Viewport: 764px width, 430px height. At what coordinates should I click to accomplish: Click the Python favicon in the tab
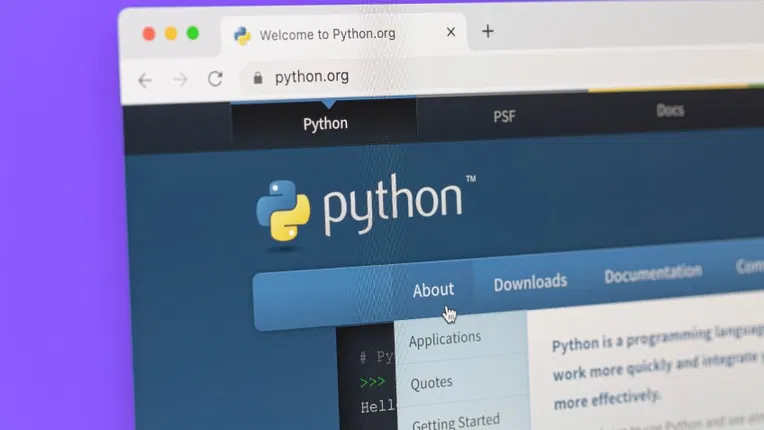242,35
